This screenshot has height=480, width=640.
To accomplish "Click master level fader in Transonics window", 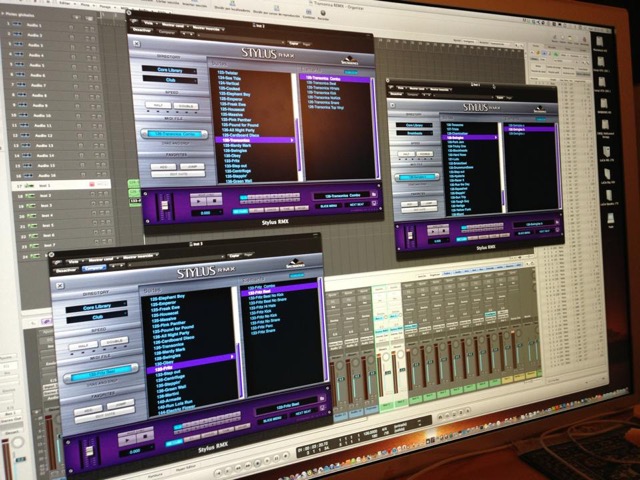I will [x=165, y=206].
